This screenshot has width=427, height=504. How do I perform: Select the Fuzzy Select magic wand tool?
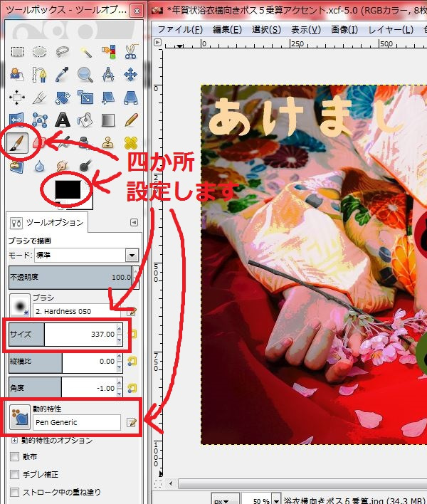pos(85,51)
